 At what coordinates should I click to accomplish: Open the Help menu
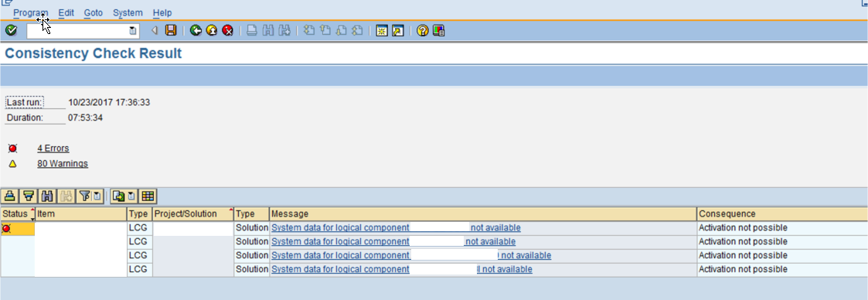tap(162, 12)
